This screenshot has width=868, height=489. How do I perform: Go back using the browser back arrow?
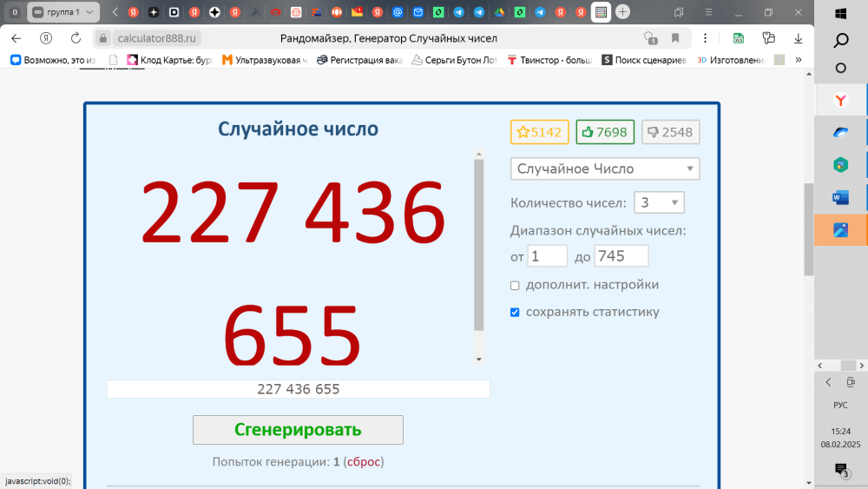tap(16, 38)
